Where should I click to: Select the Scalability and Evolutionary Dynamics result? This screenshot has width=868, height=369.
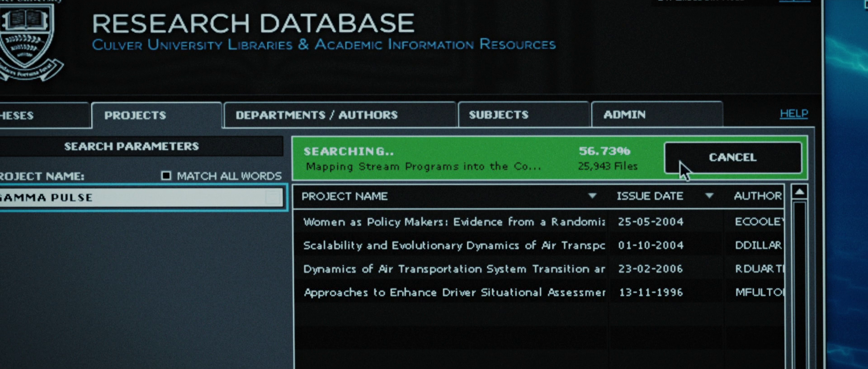point(453,245)
